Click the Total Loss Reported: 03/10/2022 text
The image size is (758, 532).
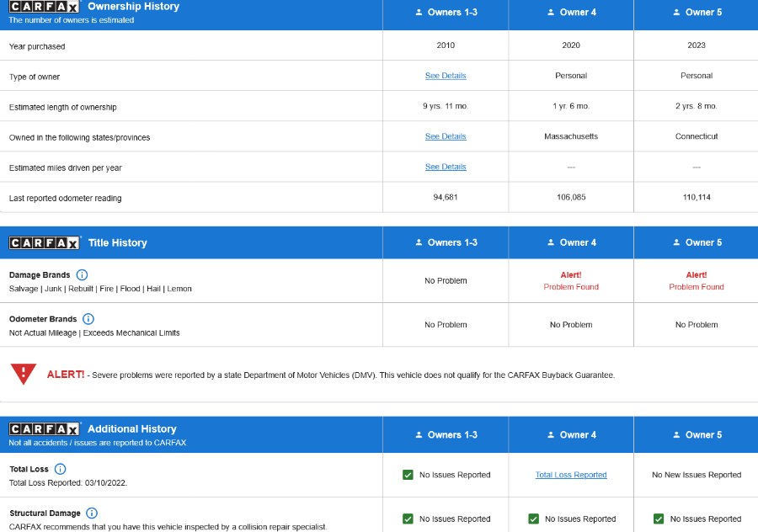(x=68, y=482)
